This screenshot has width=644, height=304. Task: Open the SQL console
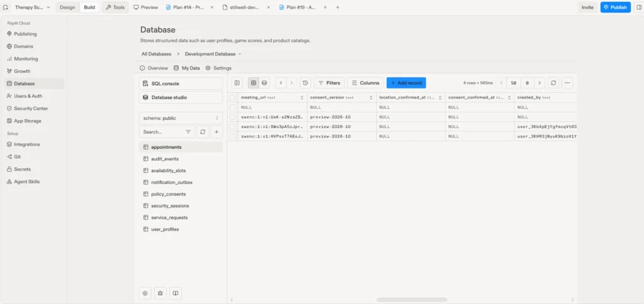[180, 84]
